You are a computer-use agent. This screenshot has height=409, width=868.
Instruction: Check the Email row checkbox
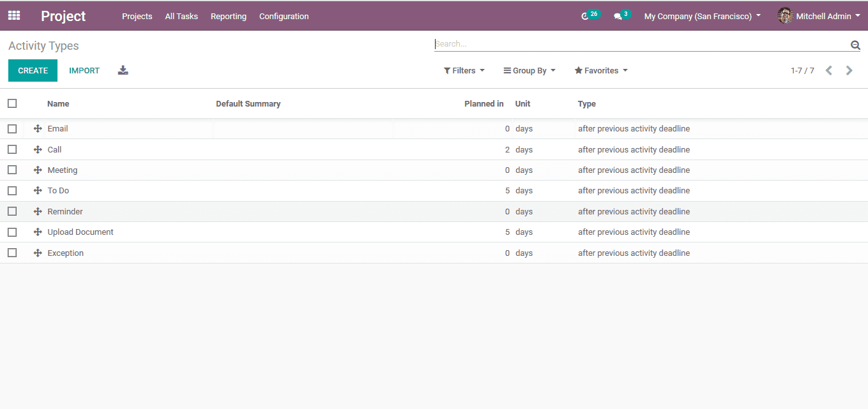12,129
